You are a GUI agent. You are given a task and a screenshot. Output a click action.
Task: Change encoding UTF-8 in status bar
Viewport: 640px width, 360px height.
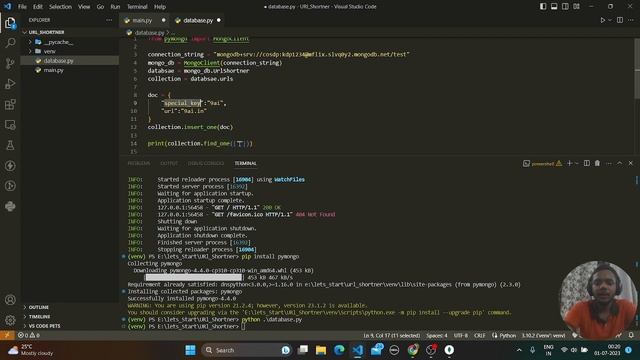click(461, 335)
